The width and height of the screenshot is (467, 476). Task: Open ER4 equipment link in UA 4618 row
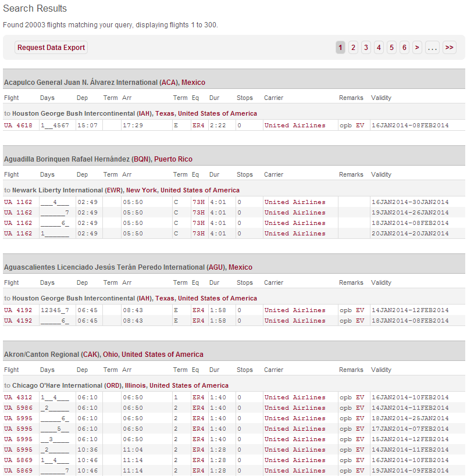pyautogui.click(x=198, y=126)
